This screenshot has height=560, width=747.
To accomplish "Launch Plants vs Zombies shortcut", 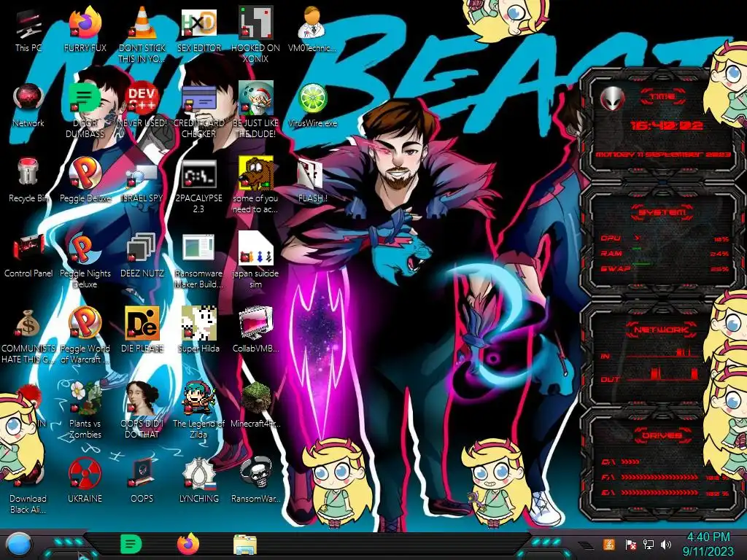I will tap(85, 410).
